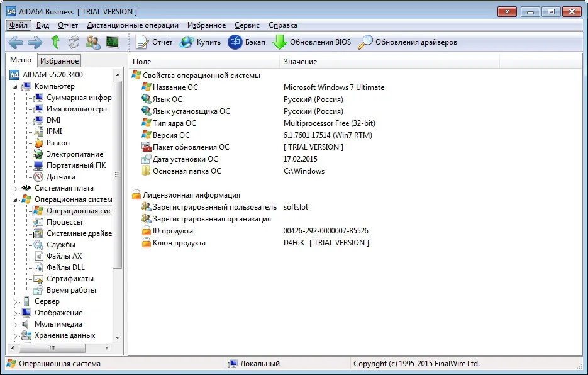Click the tree's vertical scrollbar down arrow
Image resolution: width=588 pixels, height=375 pixels.
(118, 337)
